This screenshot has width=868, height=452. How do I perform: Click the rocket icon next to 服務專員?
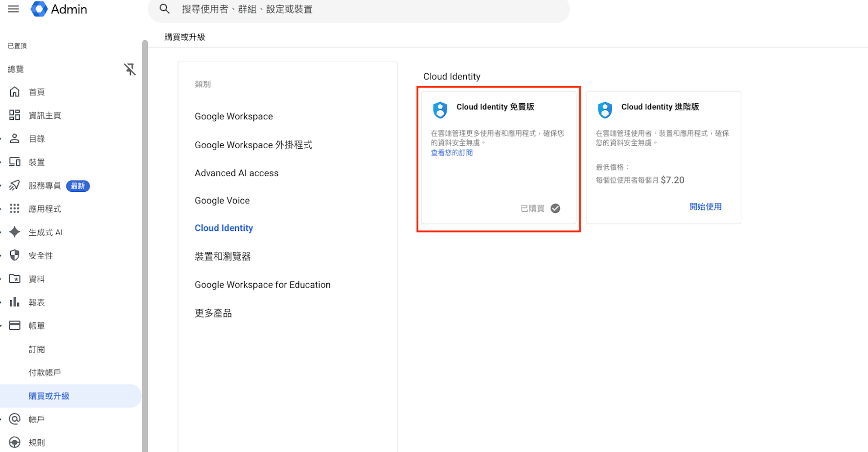[x=15, y=185]
